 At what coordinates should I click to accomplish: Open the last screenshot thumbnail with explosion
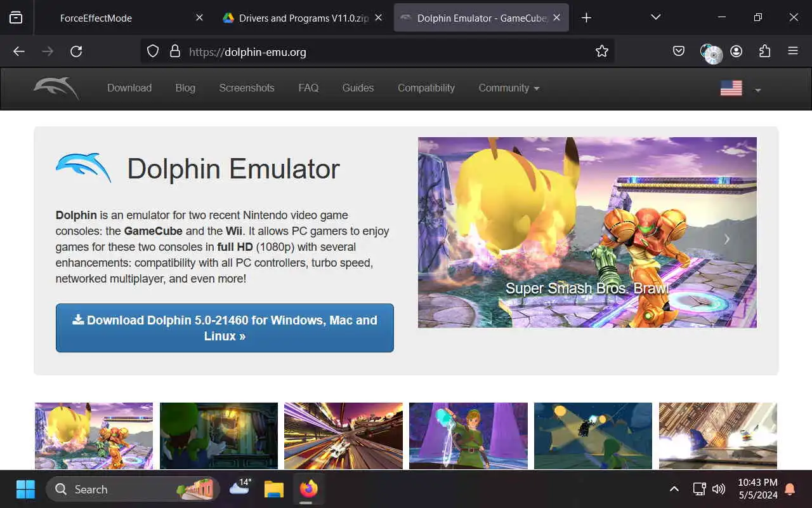pos(718,436)
